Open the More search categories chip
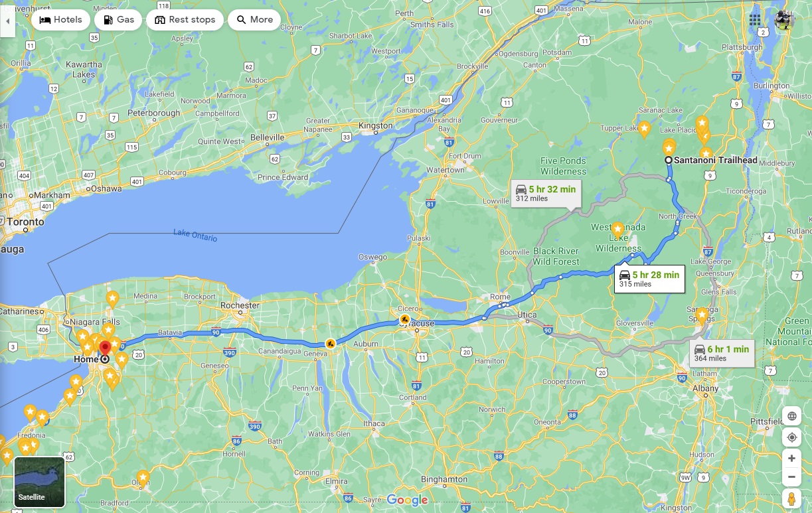Screen dimensions: 812x513 [x=254, y=20]
